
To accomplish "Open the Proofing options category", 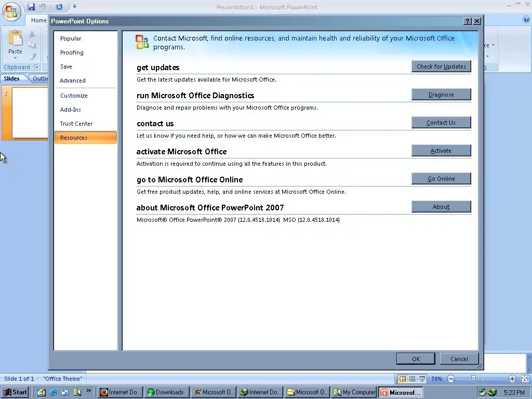I will [x=86, y=52].
